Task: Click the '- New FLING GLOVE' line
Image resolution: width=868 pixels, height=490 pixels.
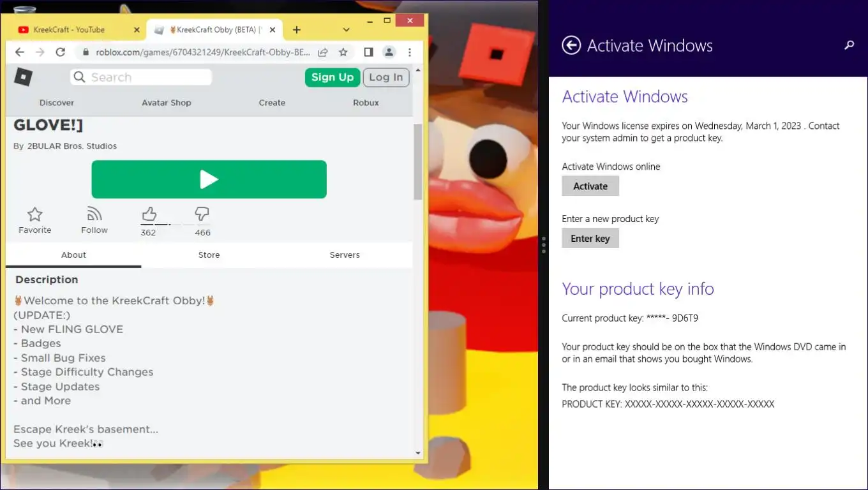Action: (68, 329)
